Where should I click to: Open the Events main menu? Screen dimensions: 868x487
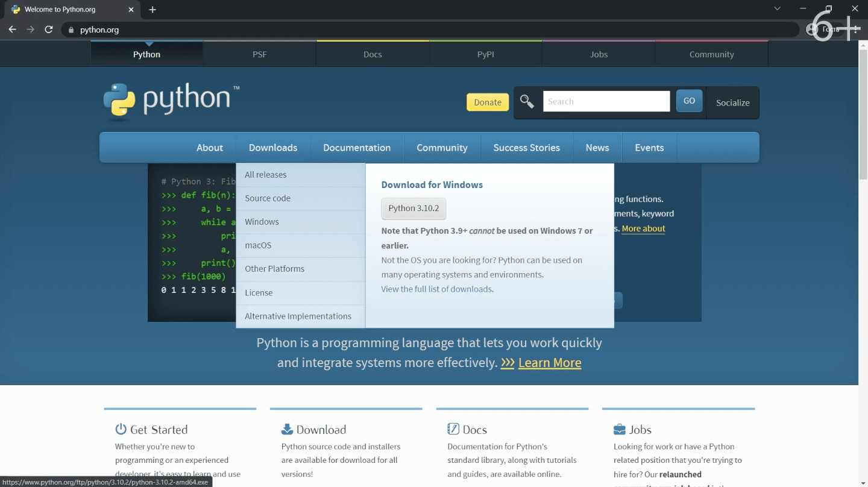click(649, 148)
